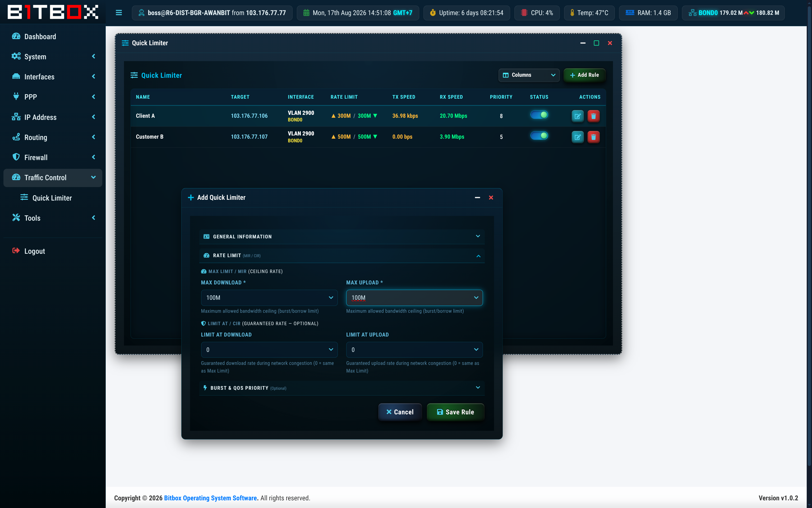
Task: Open the Columns dropdown
Action: (529, 75)
